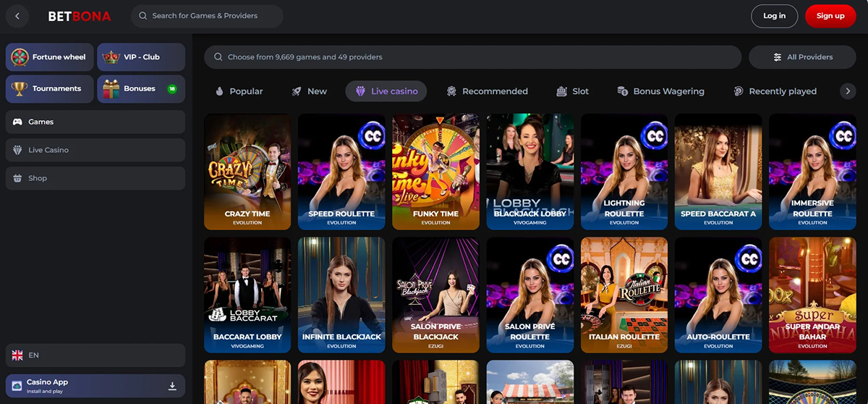
Task: Open VIP - Club crown icon
Action: point(111,57)
